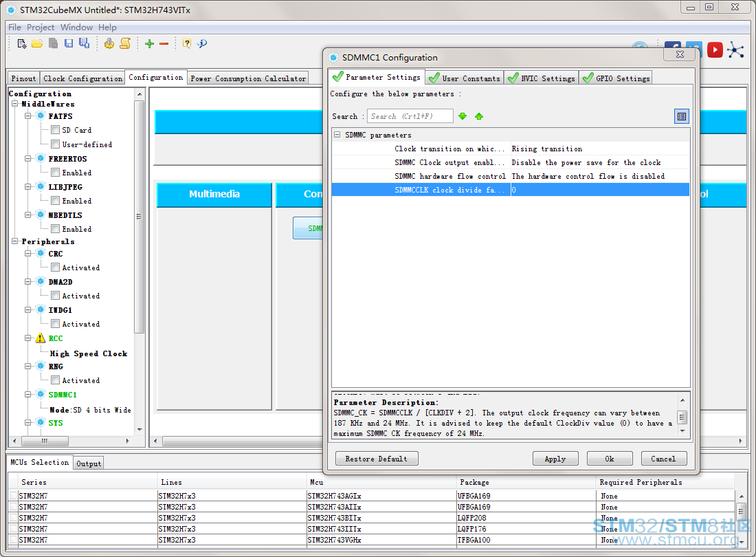The width and height of the screenshot is (756, 557).
Task: Click the RNG cube icon
Action: 41,366
